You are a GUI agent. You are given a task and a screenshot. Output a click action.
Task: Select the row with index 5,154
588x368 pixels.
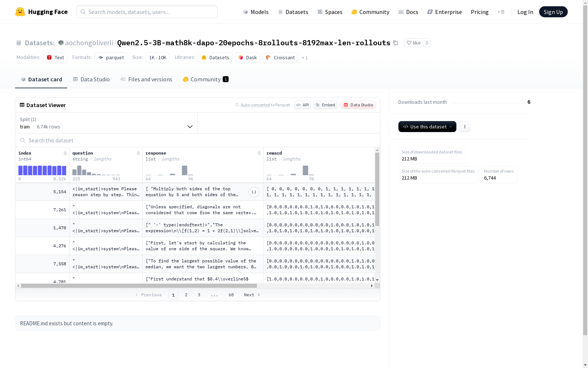[195, 192]
